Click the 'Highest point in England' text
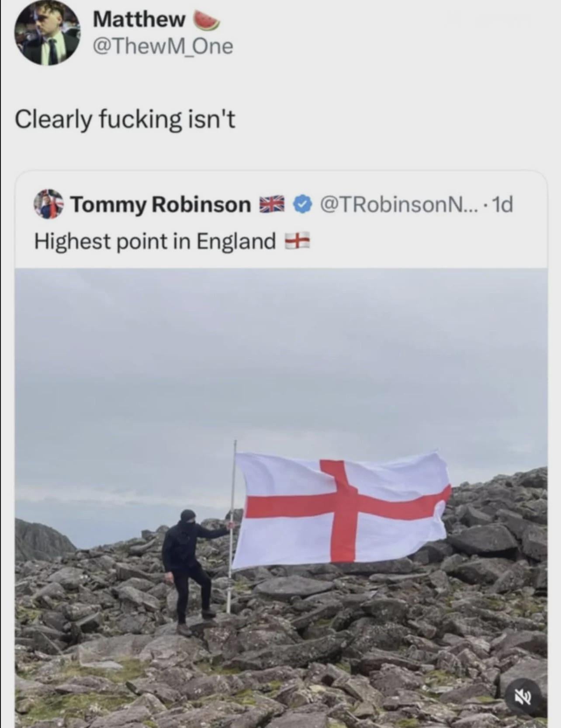Screen dimensions: 561x728 pyautogui.click(x=155, y=241)
